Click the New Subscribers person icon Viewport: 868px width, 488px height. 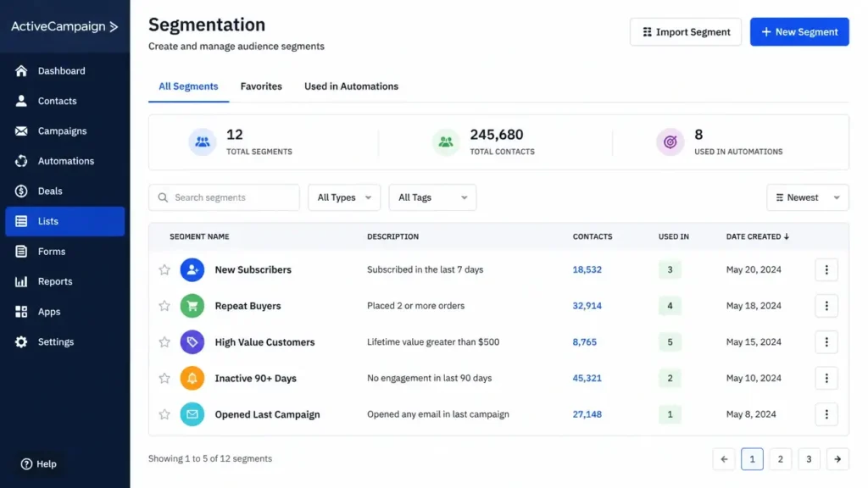click(x=192, y=269)
